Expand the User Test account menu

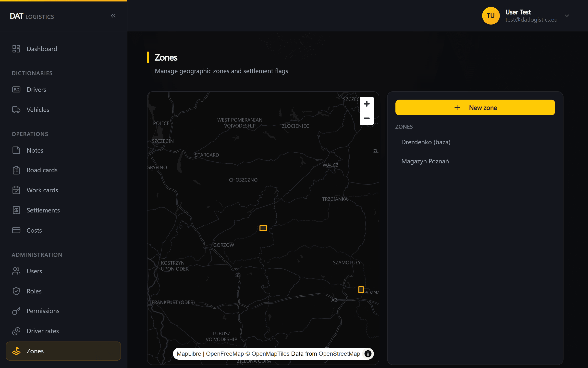click(567, 16)
